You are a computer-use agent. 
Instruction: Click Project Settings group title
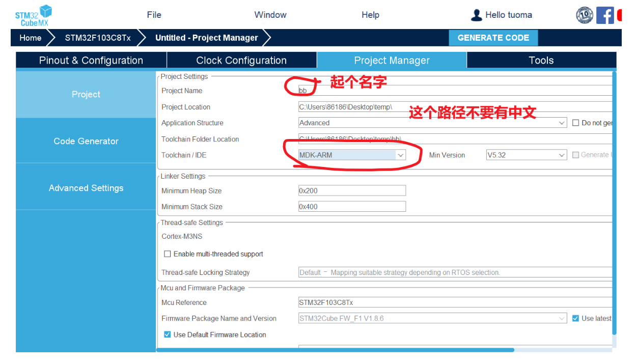(184, 76)
